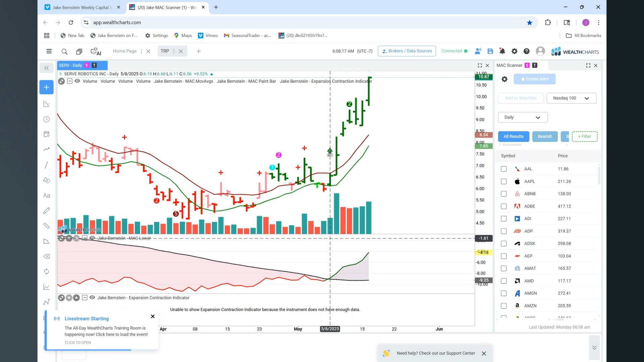Tick the ADSK checkbox
This screenshot has height=362, width=644.
(x=504, y=244)
